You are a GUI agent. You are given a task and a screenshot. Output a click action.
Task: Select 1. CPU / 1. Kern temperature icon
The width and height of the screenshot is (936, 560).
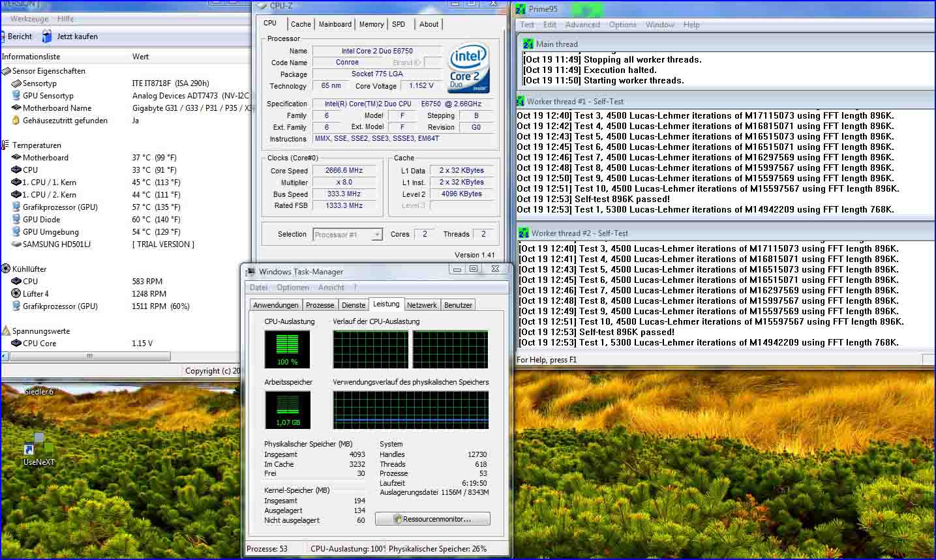[16, 183]
